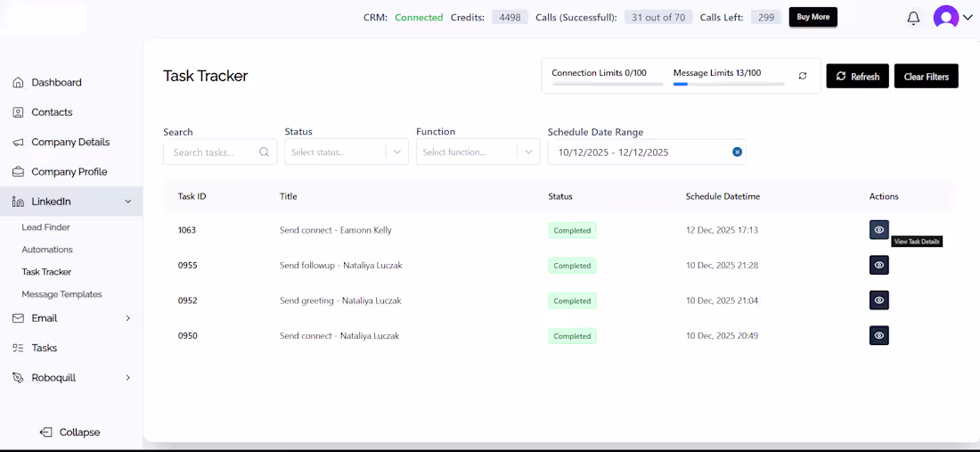Viewport: 980px width, 452px height.
Task: Expand the Email sidebar section chevron
Action: (x=128, y=318)
